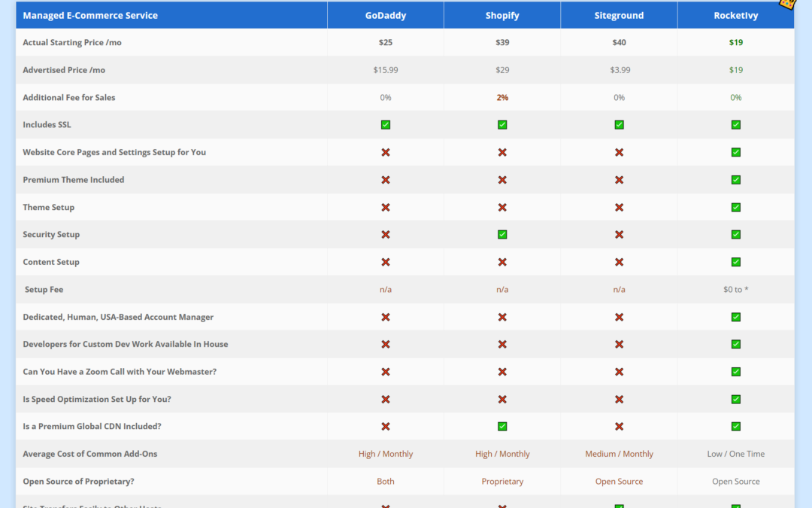Click GoDaddy's red X for Dedicated Account Manager
Screen dimensions: 812x508
[385, 317]
